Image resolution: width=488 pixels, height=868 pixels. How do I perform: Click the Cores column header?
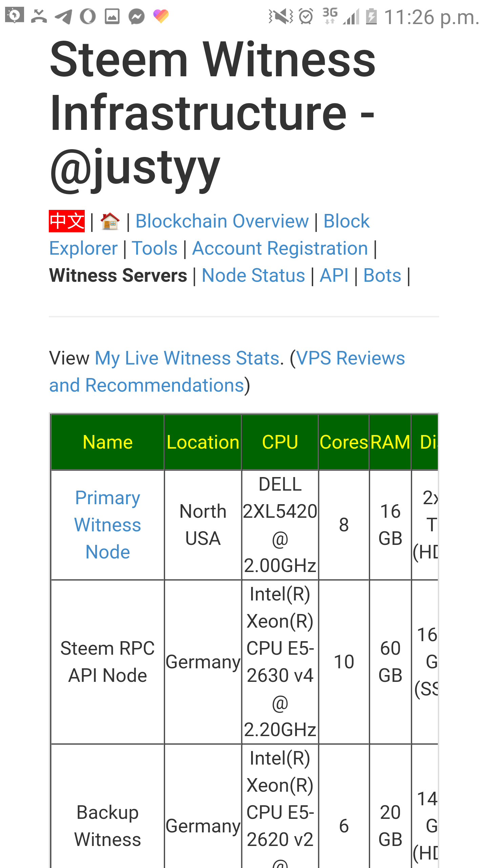coord(344,442)
